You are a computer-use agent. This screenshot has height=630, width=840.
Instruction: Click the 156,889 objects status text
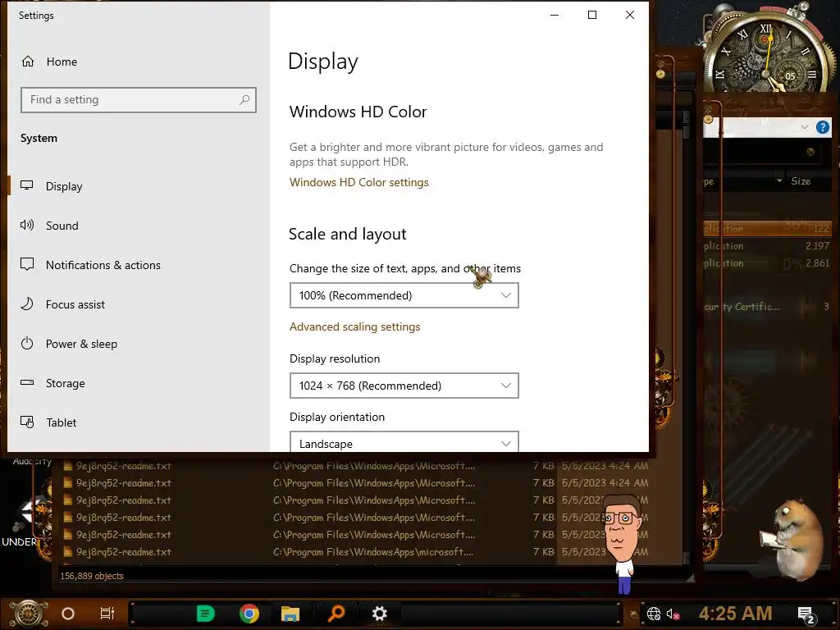coord(92,576)
